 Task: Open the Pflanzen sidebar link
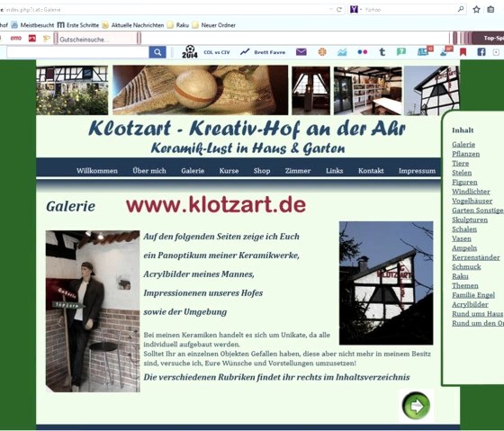coord(466,154)
